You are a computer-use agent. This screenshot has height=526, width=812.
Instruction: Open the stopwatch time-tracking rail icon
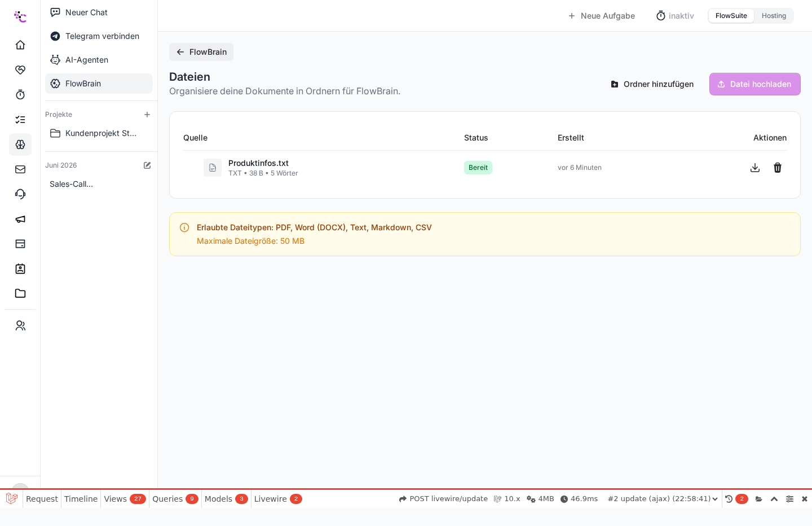click(20, 95)
